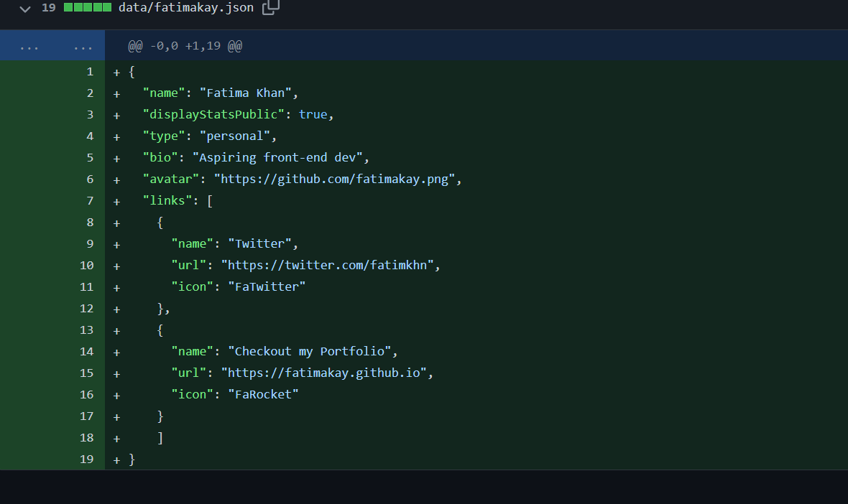Click the fatimakay.github.io URL string
The width and height of the screenshot is (848, 504).
click(x=324, y=373)
